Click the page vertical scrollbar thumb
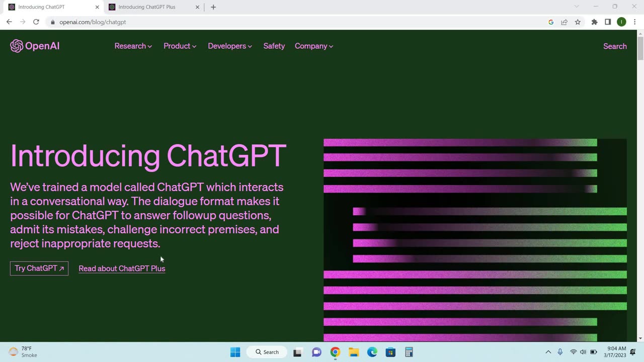Image resolution: width=644 pixels, height=362 pixels. click(640, 48)
